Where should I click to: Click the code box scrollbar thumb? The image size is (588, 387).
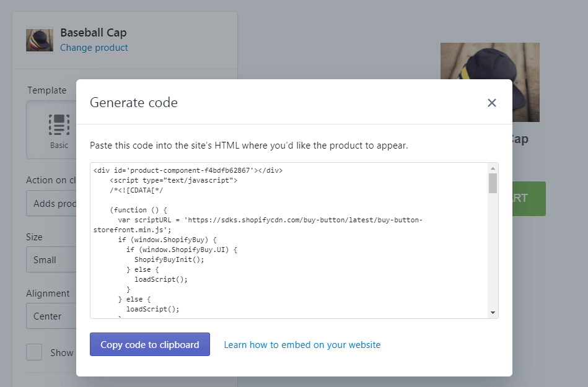coord(493,183)
